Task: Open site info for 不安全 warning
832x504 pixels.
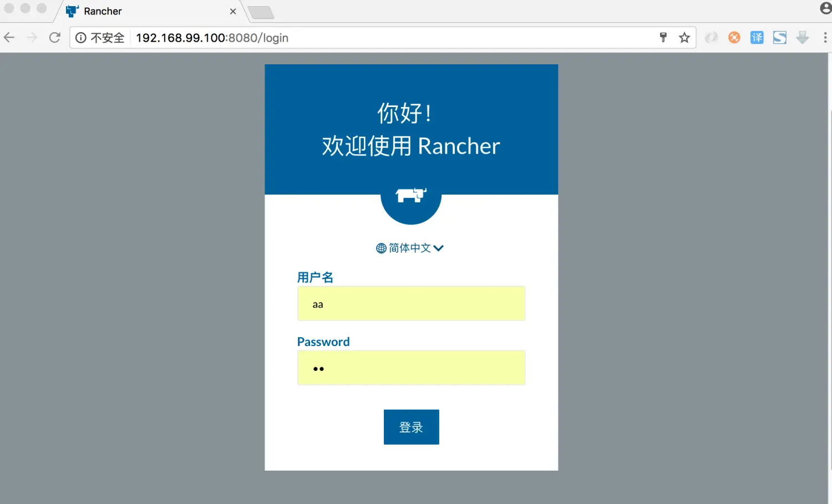Action: pos(100,38)
